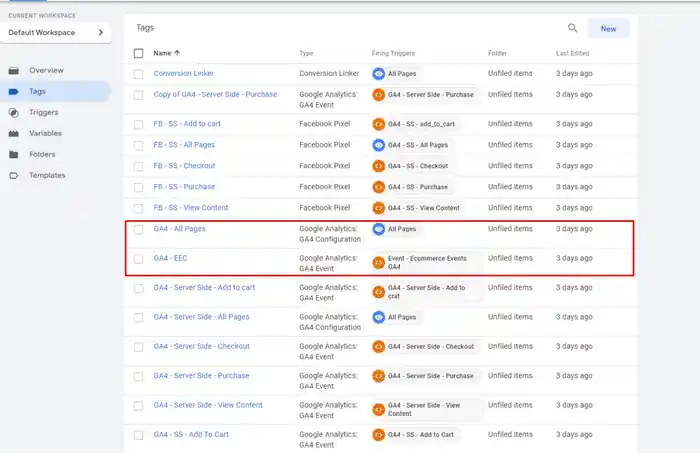700x453 pixels.
Task: Click 'Facebook Pixel' type in FB - SS - Purchase row
Action: pyautogui.click(x=325, y=187)
